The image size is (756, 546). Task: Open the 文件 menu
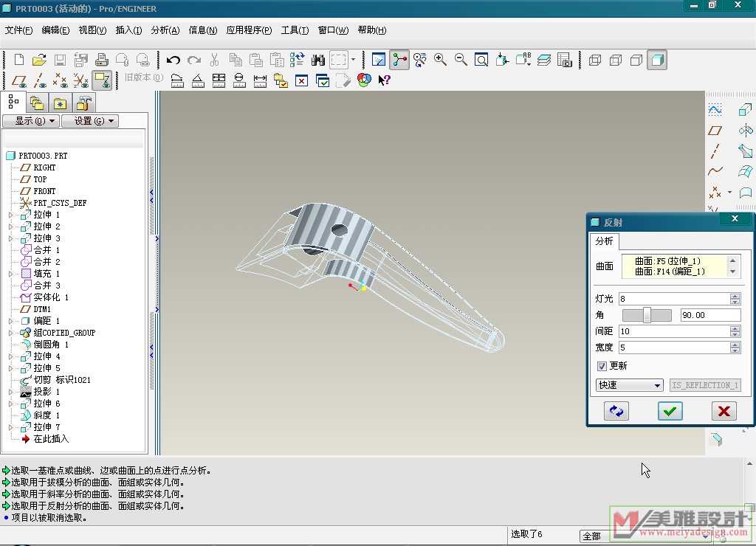click(18, 30)
